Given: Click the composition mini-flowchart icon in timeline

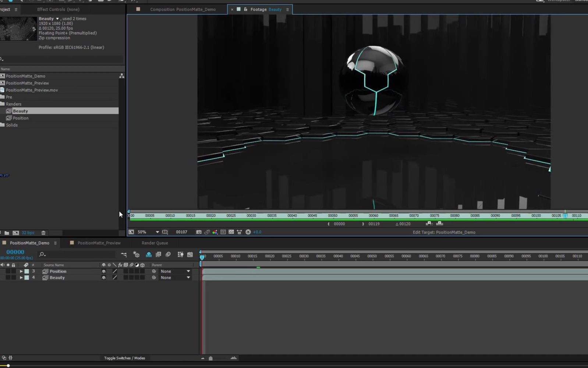Looking at the screenshot, I should 124,255.
